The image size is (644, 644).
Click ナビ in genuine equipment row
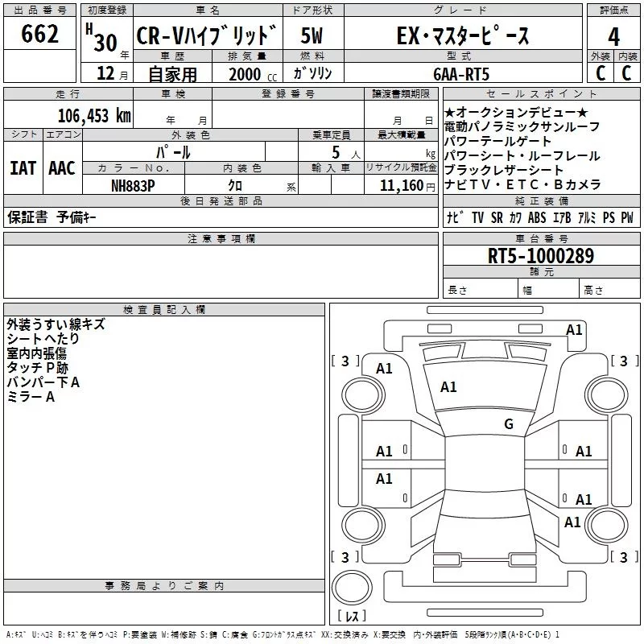pos(455,217)
